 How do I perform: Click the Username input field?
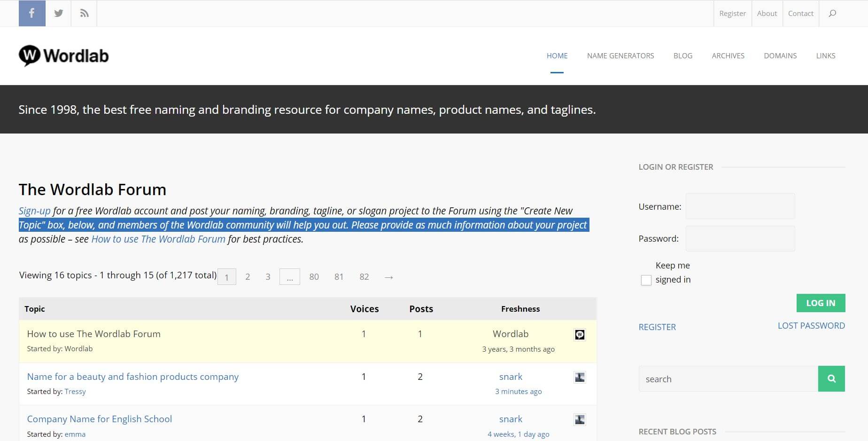tap(740, 206)
